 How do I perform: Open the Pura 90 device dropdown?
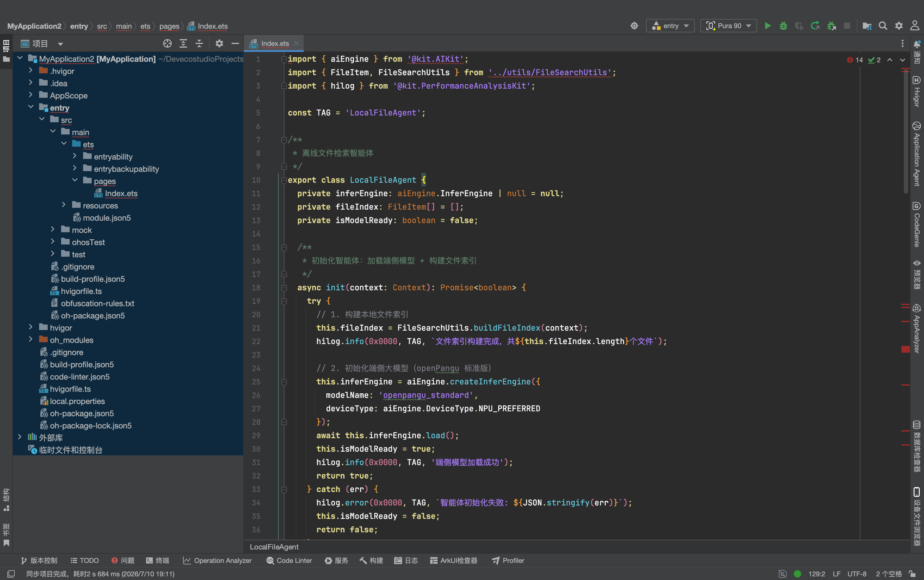point(728,26)
